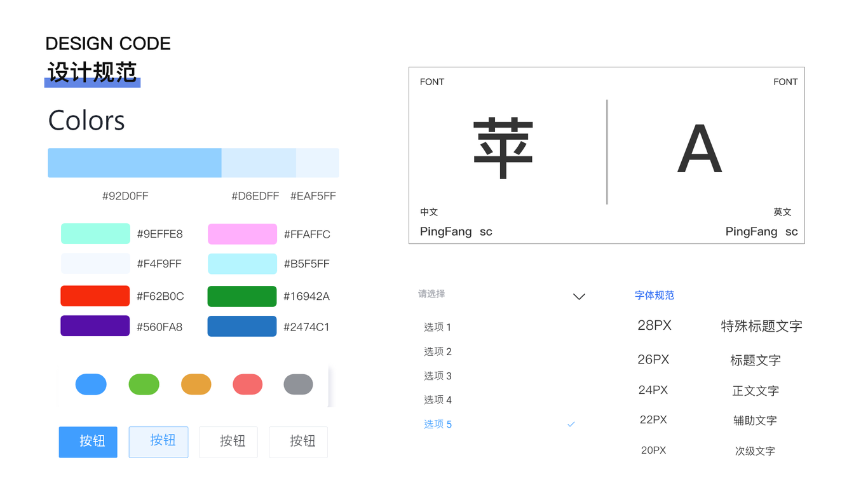Image resolution: width=868 pixels, height=488 pixels.
Task: Click the Colors section heading
Action: click(86, 121)
